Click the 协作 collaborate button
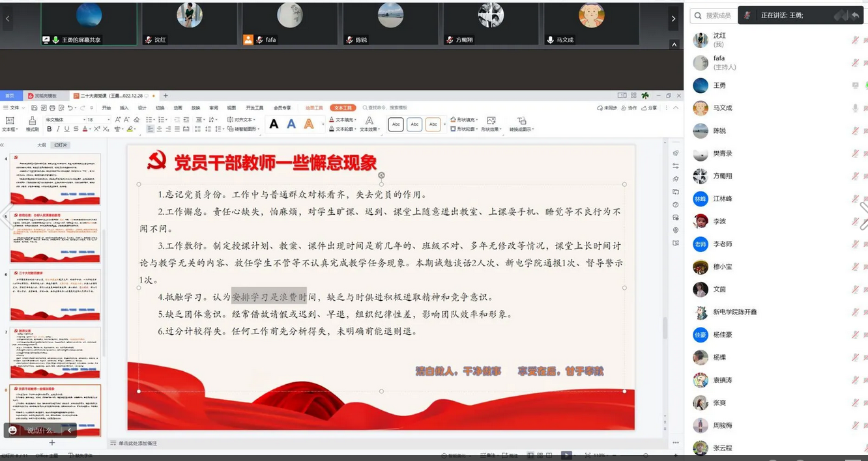The height and width of the screenshot is (461, 868). pos(629,108)
